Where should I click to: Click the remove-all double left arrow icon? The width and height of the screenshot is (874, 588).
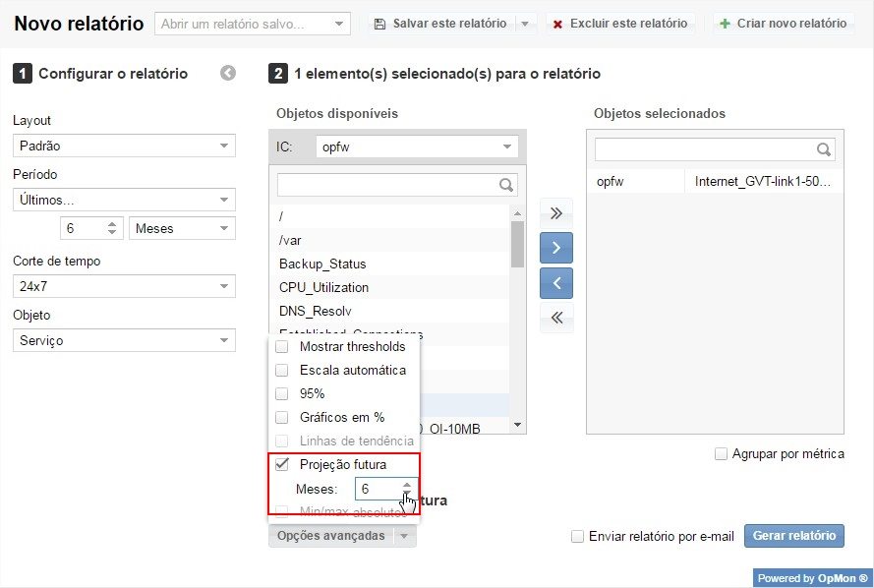pos(556,318)
